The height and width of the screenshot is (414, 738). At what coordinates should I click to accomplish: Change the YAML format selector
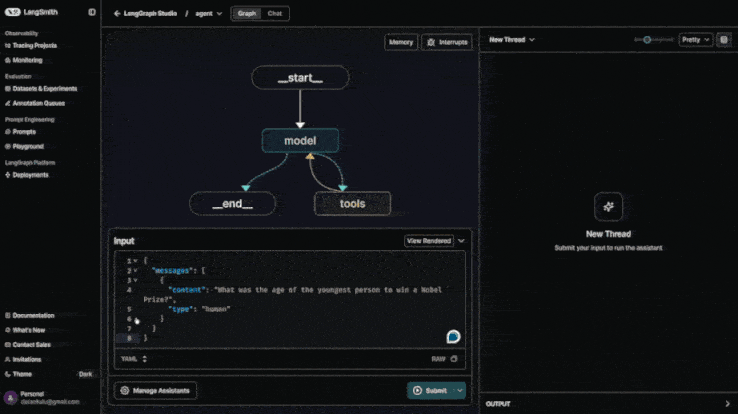click(x=134, y=359)
